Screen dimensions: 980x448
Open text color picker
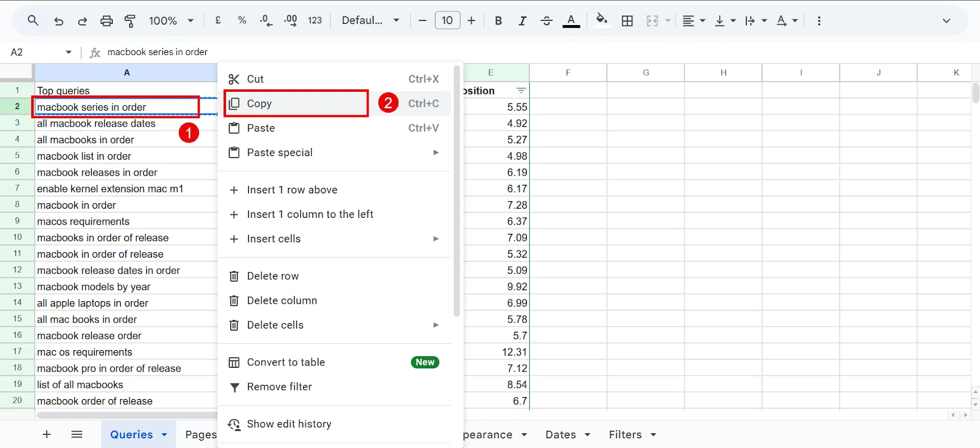[x=571, y=21]
